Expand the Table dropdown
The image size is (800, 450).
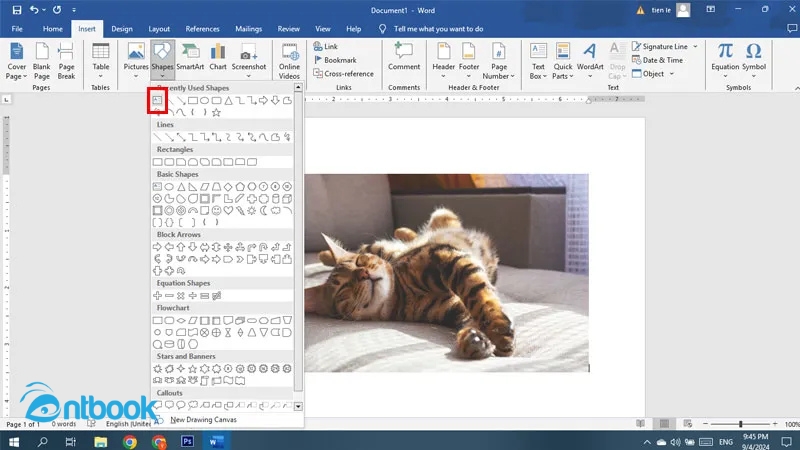(101, 76)
